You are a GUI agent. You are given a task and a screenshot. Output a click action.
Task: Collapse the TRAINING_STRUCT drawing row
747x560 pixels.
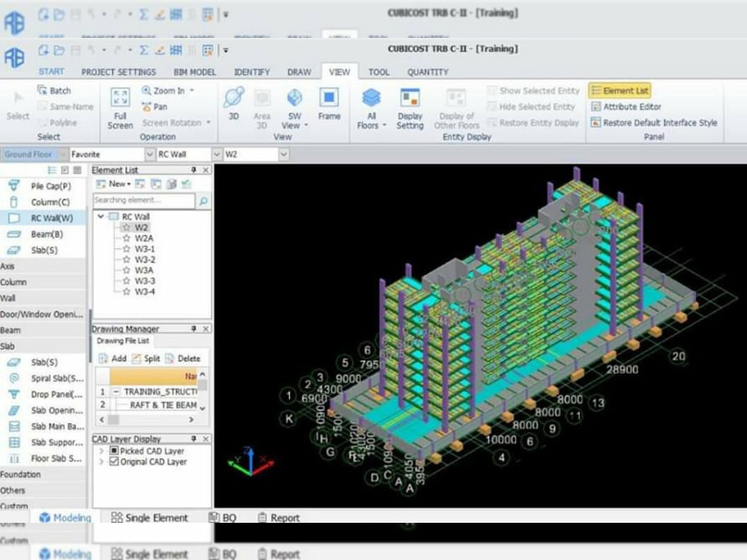[x=116, y=392]
